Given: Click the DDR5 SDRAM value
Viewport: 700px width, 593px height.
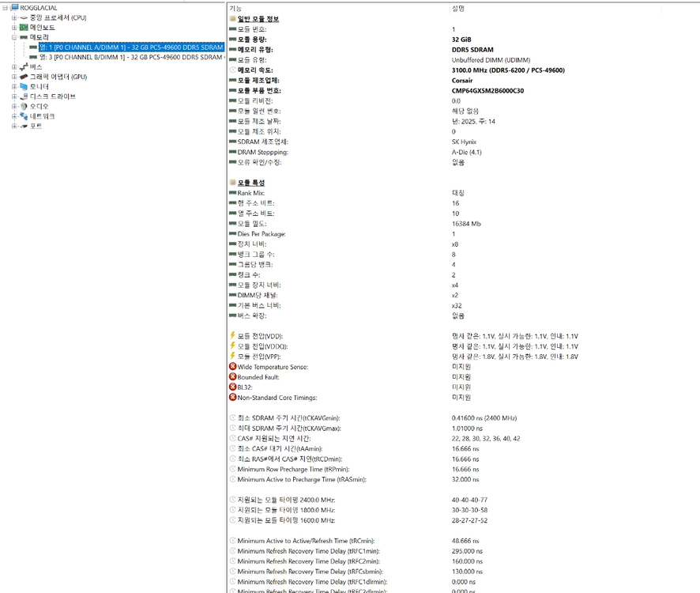Looking at the screenshot, I should (x=472, y=50).
